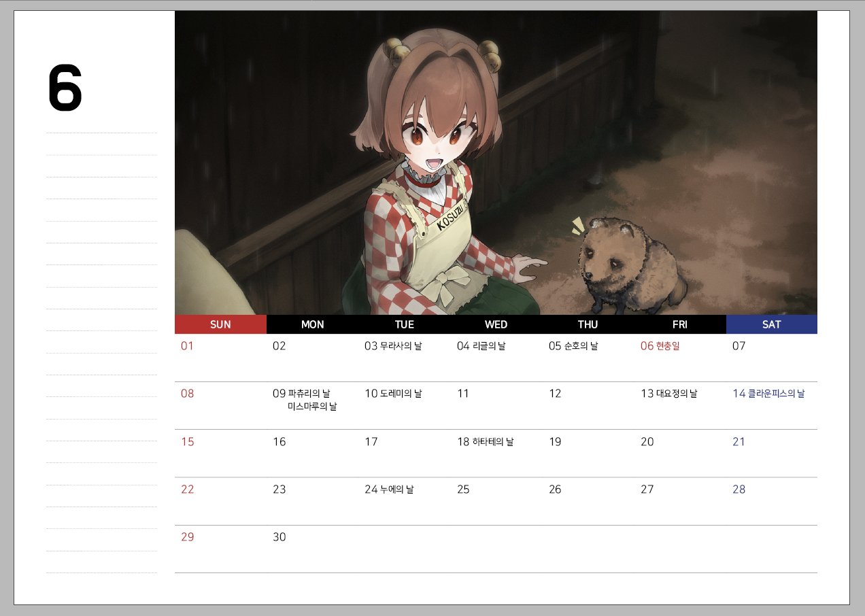The height and width of the screenshot is (616, 865).
Task: Click the KOSUZU name tag on the apron
Action: coord(451,219)
